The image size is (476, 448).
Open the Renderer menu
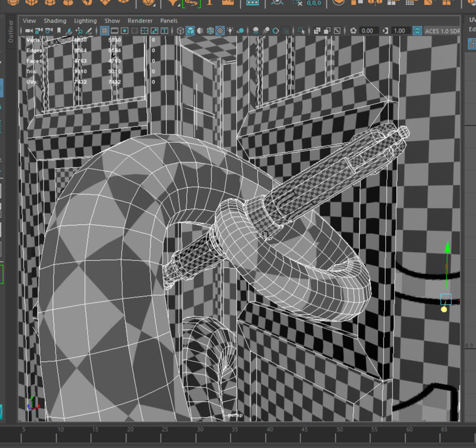(140, 21)
